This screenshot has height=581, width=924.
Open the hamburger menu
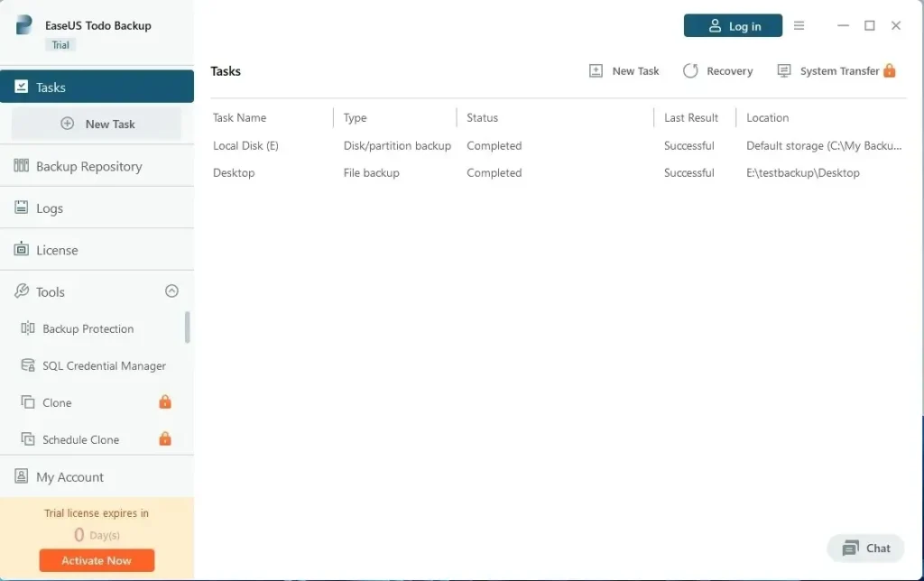(x=799, y=25)
